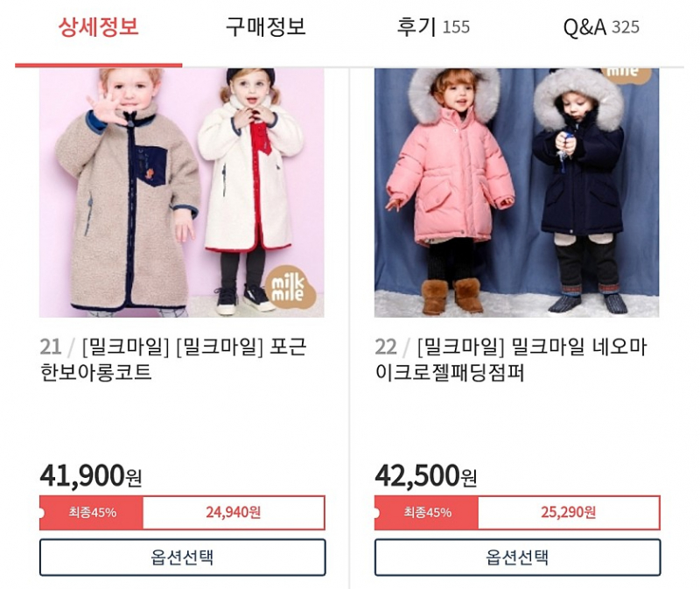
Task: Click the discounted price 24,940원
Action: [234, 512]
